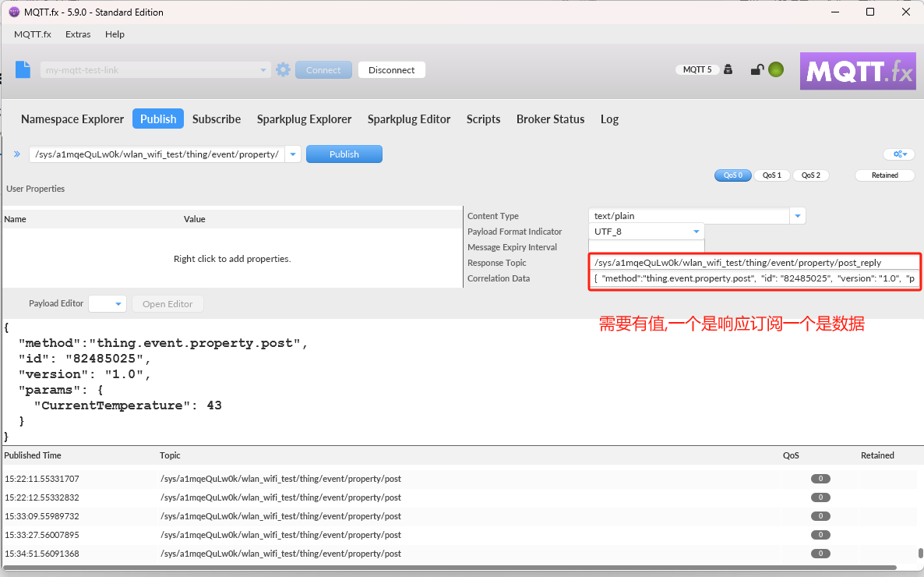Screen dimensions: 924x577
Task: Click the blue Publish button
Action: [x=344, y=154]
